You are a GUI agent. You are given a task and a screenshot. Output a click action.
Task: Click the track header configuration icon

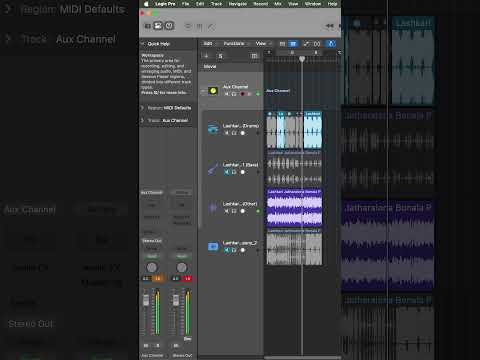[254, 56]
